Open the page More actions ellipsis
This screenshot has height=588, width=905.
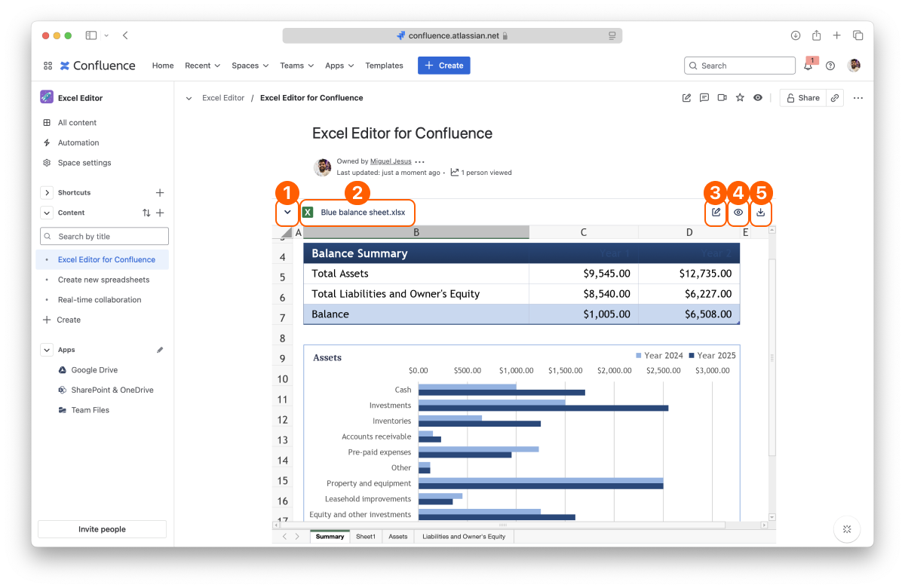858,98
